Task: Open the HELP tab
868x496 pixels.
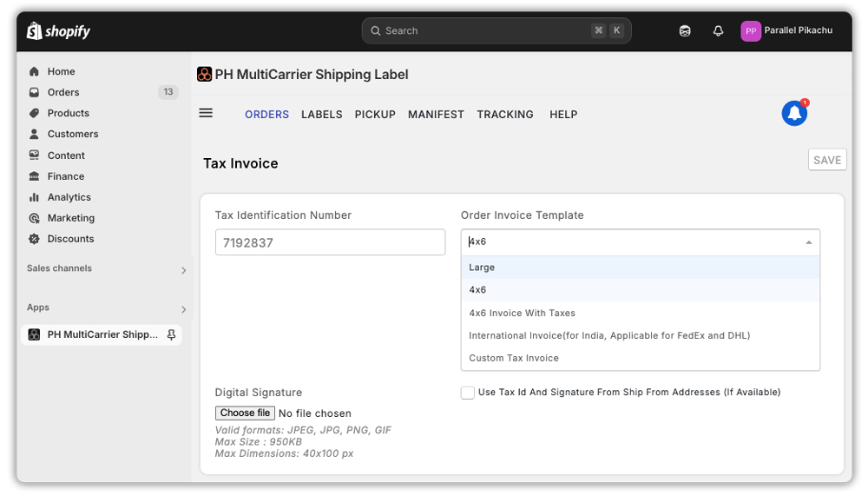Action: (563, 115)
